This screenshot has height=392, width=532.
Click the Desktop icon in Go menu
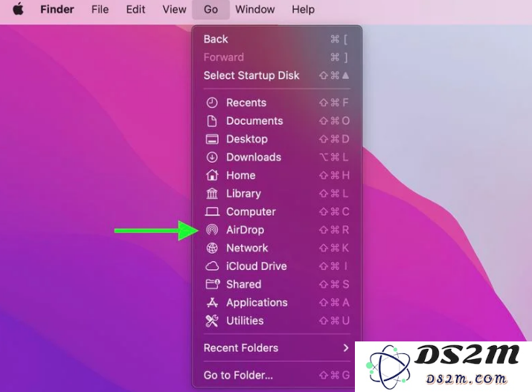[212, 139]
